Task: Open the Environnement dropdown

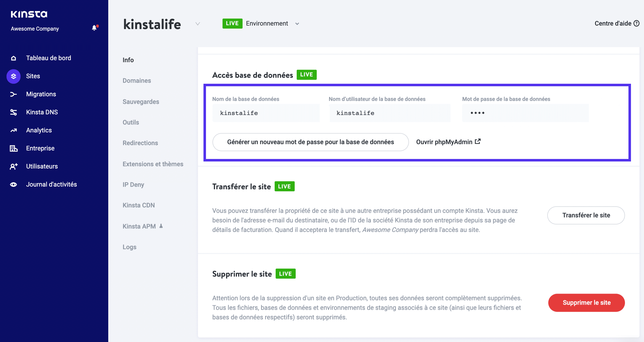Action: pyautogui.click(x=297, y=23)
